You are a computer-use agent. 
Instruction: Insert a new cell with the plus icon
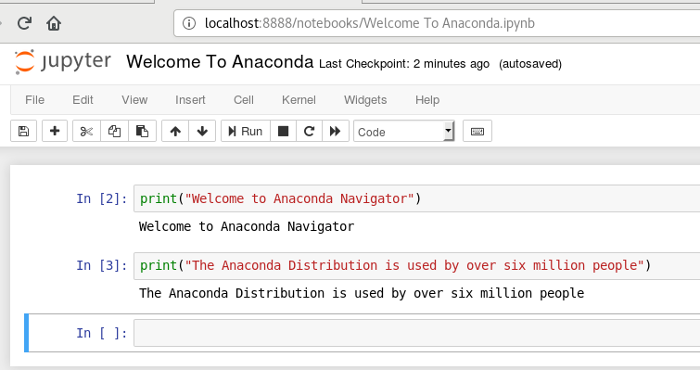pyautogui.click(x=54, y=131)
